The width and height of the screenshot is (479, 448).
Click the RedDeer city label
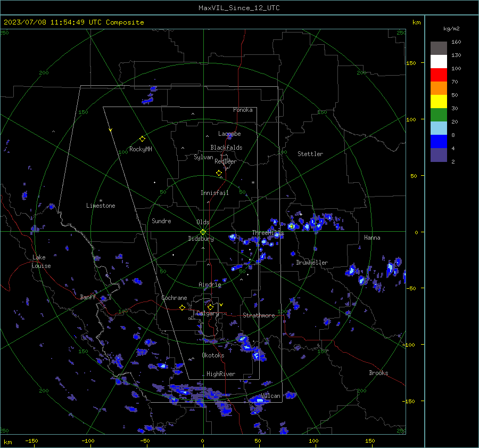[226, 161]
